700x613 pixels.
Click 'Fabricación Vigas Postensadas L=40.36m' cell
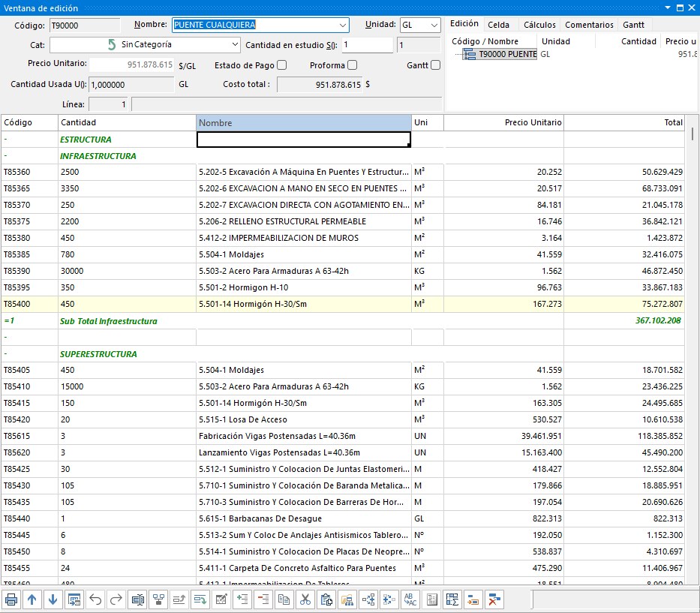[x=304, y=436]
